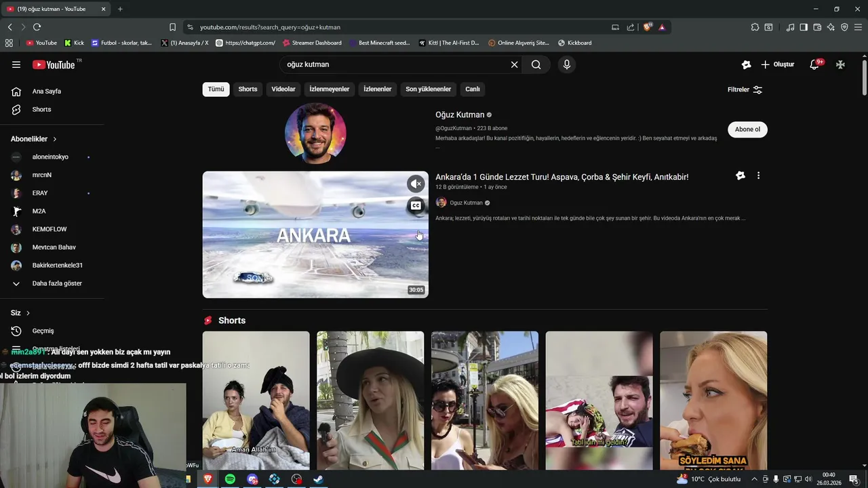This screenshot has height=488, width=868.
Task: Expand the Siz section chevron
Action: pos(28,313)
